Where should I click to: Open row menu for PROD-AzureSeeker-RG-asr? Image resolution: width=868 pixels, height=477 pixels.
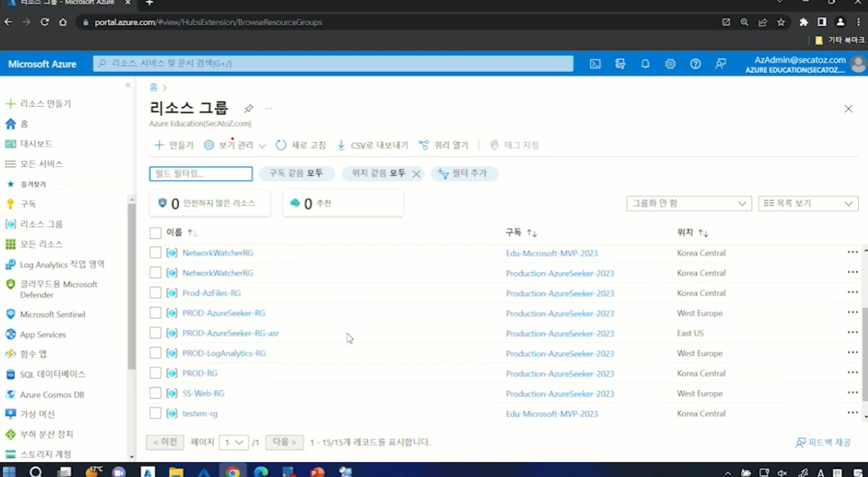coord(852,333)
